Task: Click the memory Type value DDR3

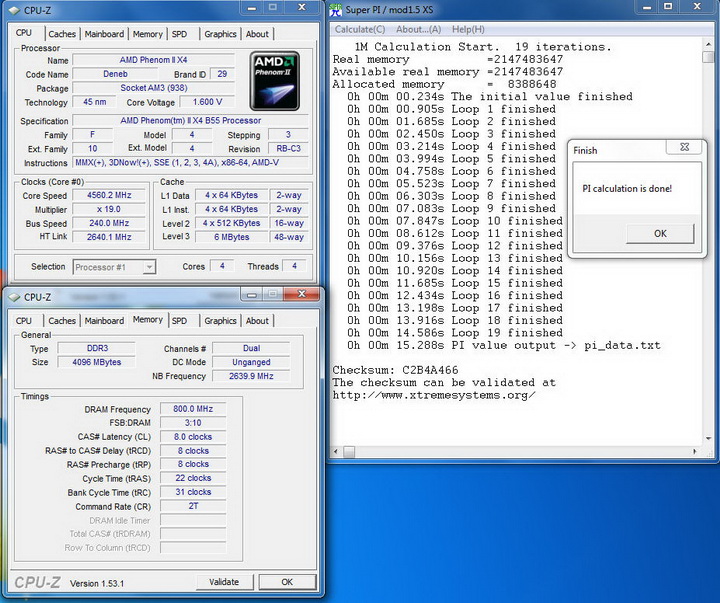Action: pyautogui.click(x=97, y=348)
